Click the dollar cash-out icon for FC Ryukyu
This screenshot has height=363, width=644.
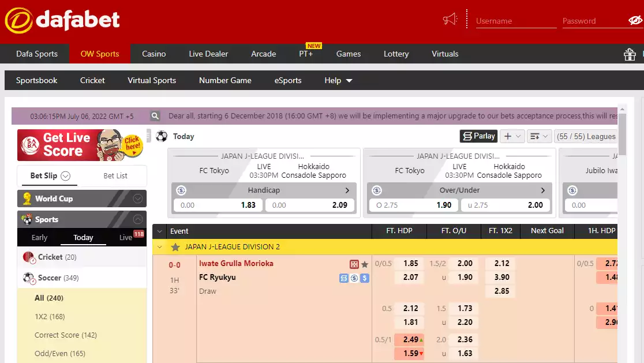click(365, 278)
